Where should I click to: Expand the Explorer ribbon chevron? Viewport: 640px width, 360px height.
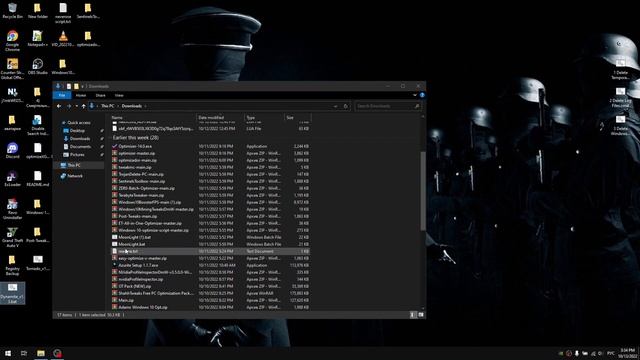415,95
